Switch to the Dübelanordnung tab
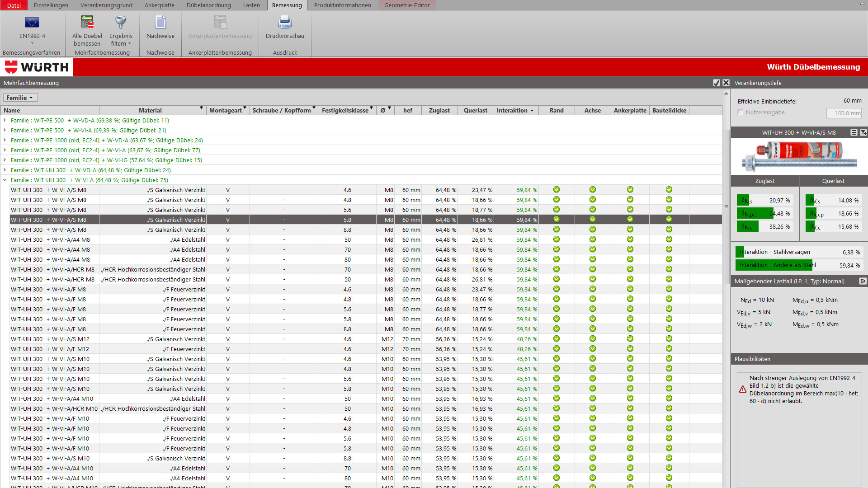 pyautogui.click(x=209, y=5)
